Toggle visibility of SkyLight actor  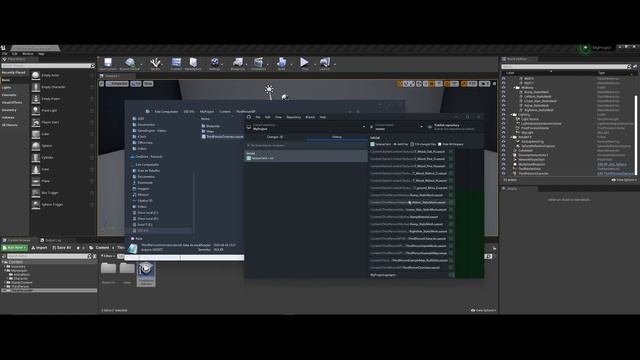pos(503,133)
